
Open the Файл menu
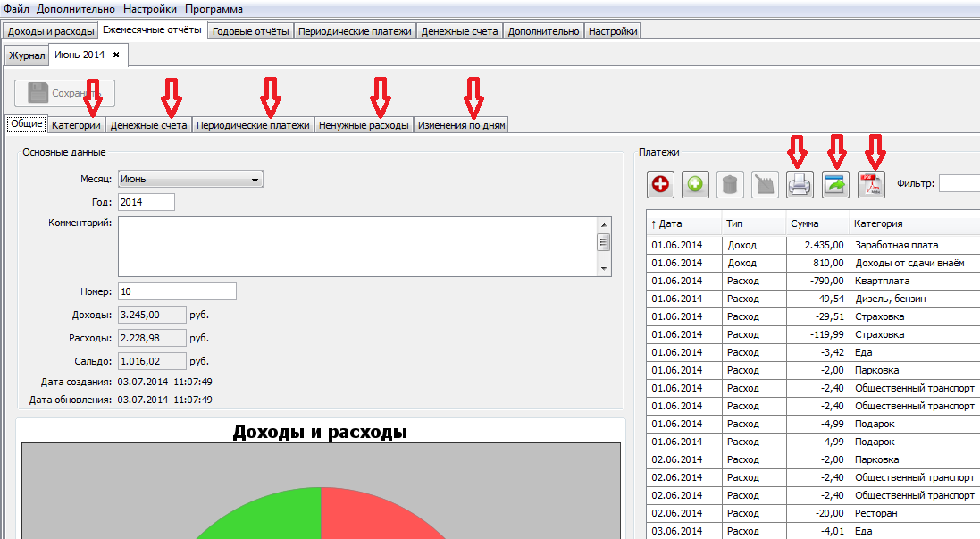click(x=16, y=9)
